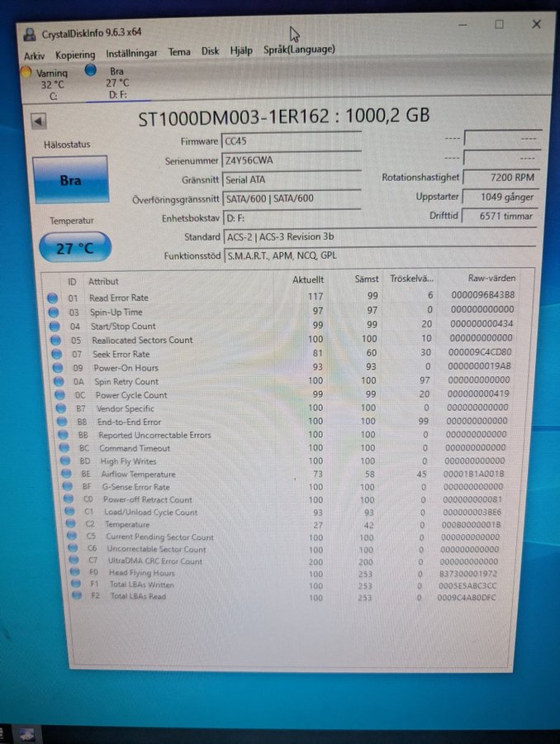The width and height of the screenshot is (560, 744).
Task: Click the 27 °C temperature button
Action: click(75, 248)
